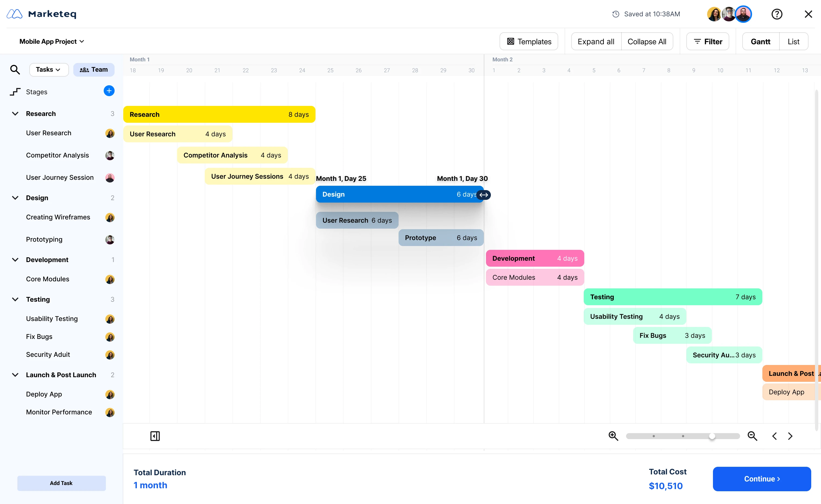Open the Templates button
Viewport: 821px width, 504px height.
pyautogui.click(x=528, y=41)
